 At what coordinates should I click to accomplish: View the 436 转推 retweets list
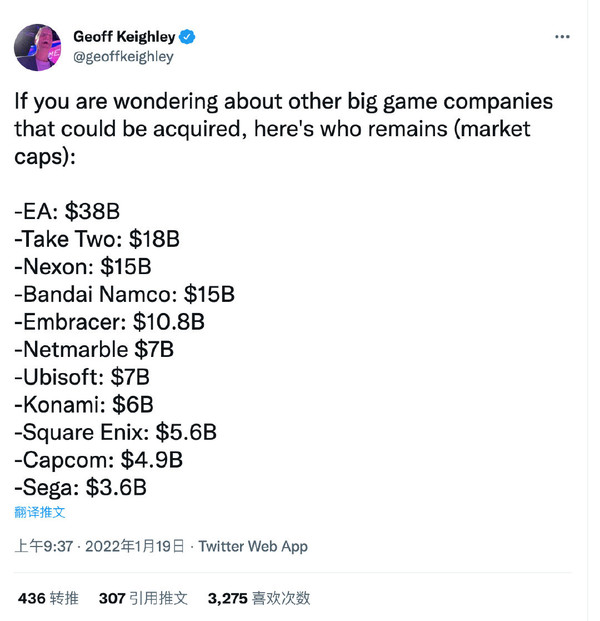(x=48, y=598)
